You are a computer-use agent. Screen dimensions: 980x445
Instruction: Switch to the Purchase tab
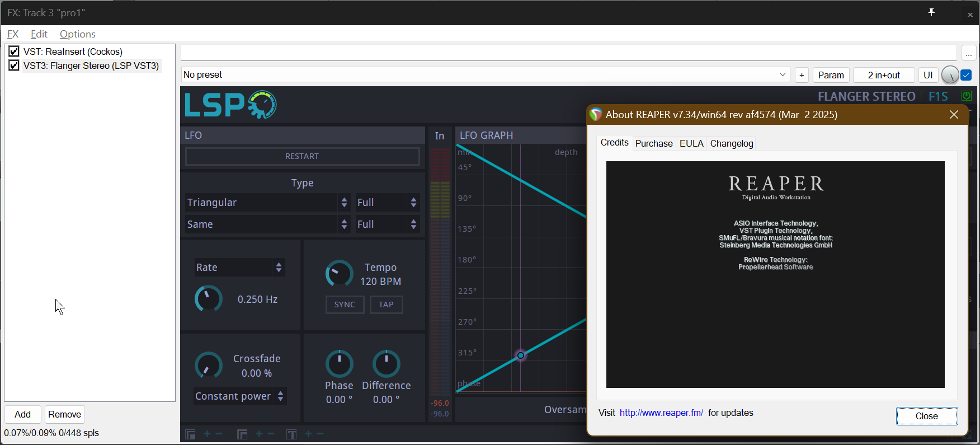pyautogui.click(x=654, y=143)
